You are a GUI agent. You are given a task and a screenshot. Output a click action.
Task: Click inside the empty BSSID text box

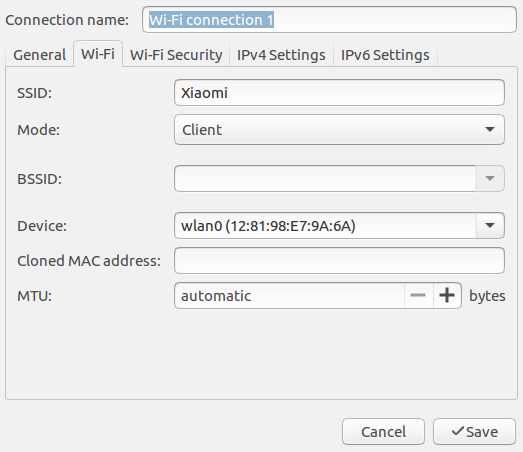(x=325, y=178)
